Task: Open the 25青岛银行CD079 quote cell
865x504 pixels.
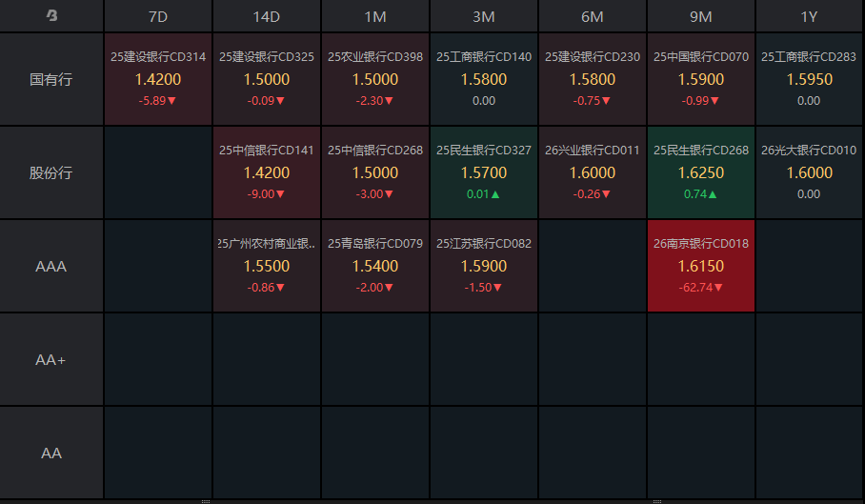Action: point(375,267)
